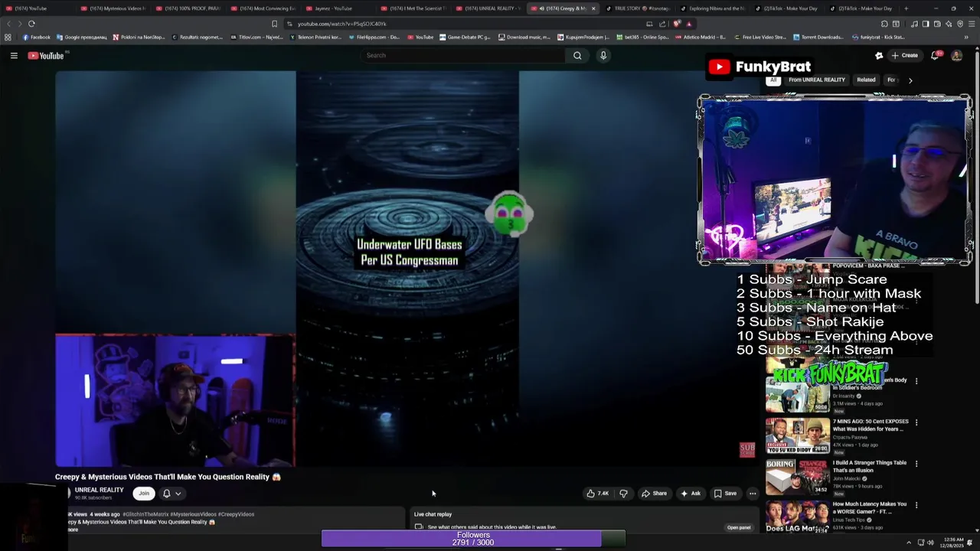Open the more actions three-dot menu under the video

753,494
